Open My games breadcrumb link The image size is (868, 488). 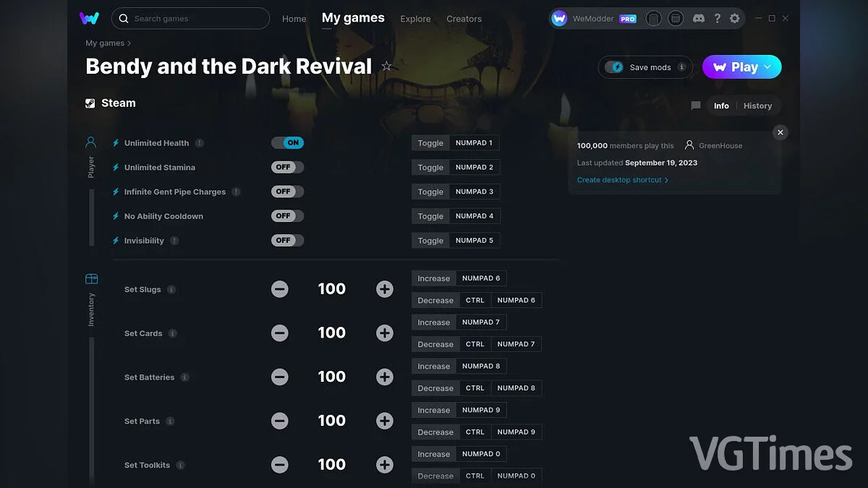coord(104,43)
